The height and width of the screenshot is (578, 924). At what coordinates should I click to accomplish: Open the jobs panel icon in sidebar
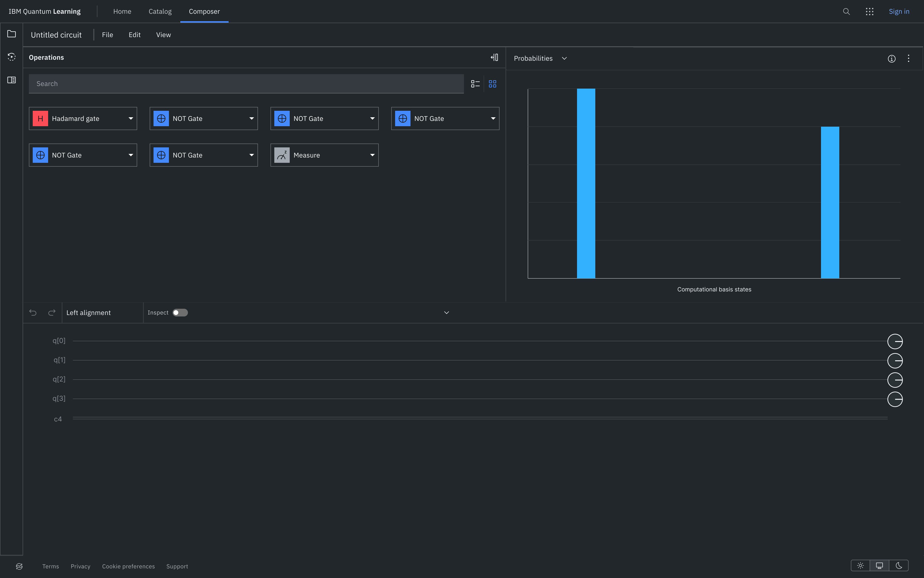coord(12,57)
